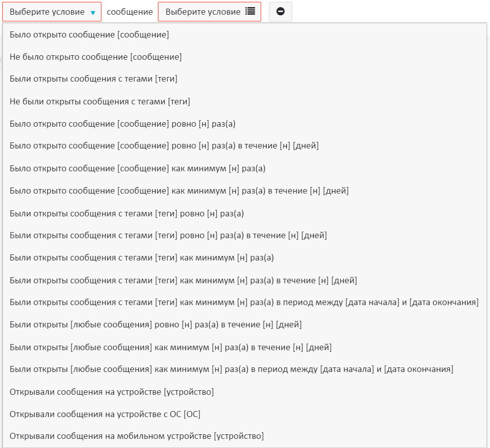Select '[любые сообщения] как минимум' within [дней] option
This screenshot has width=490, height=448.
[x=171, y=347]
